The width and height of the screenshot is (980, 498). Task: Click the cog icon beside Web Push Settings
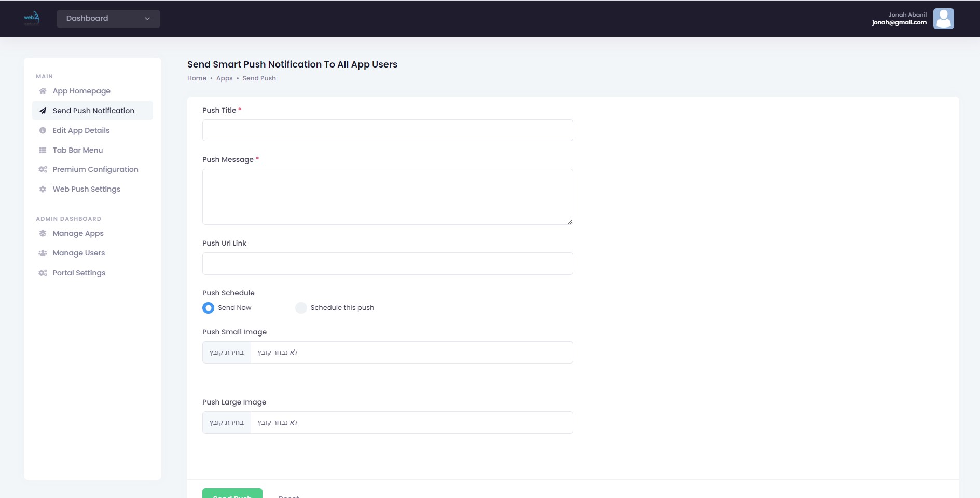point(43,189)
